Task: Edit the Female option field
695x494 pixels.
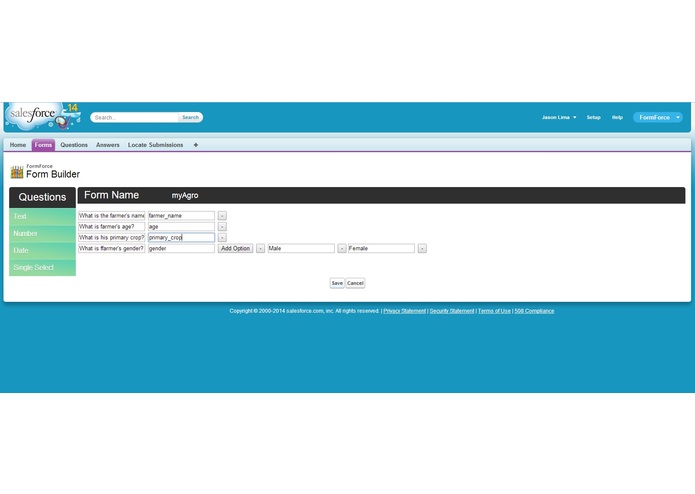Action: click(x=381, y=249)
